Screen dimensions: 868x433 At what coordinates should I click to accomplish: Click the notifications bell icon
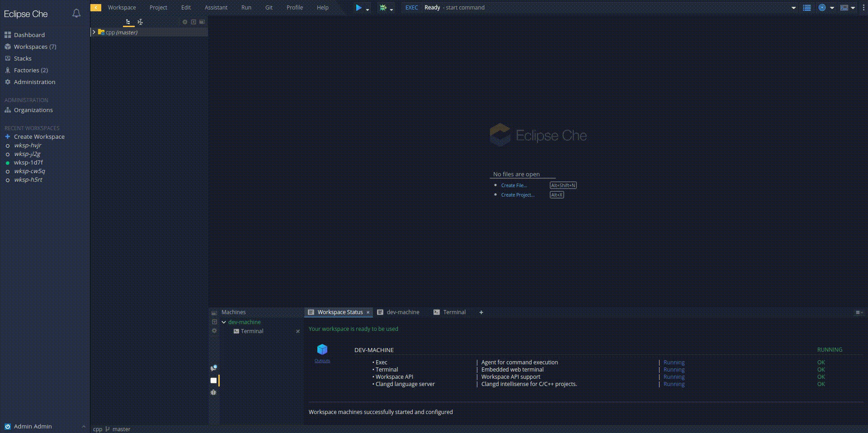click(x=76, y=14)
